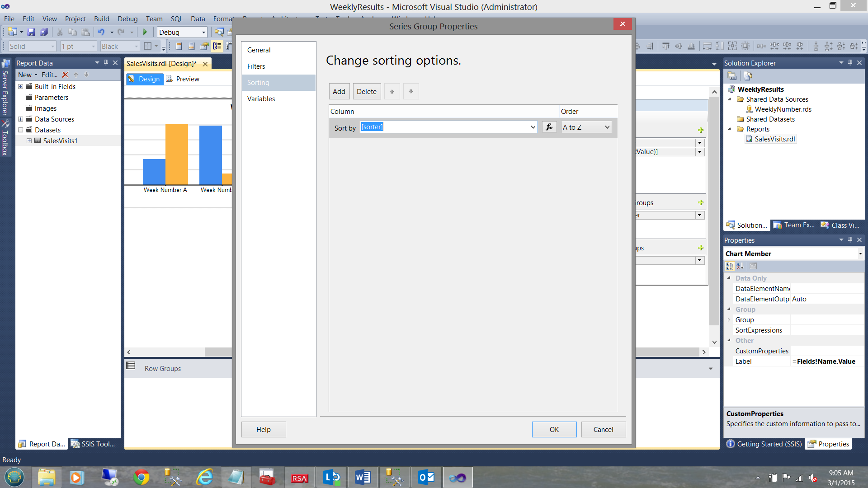Screen dimensions: 868x488
Task: Click the Add sort button
Action: point(339,92)
